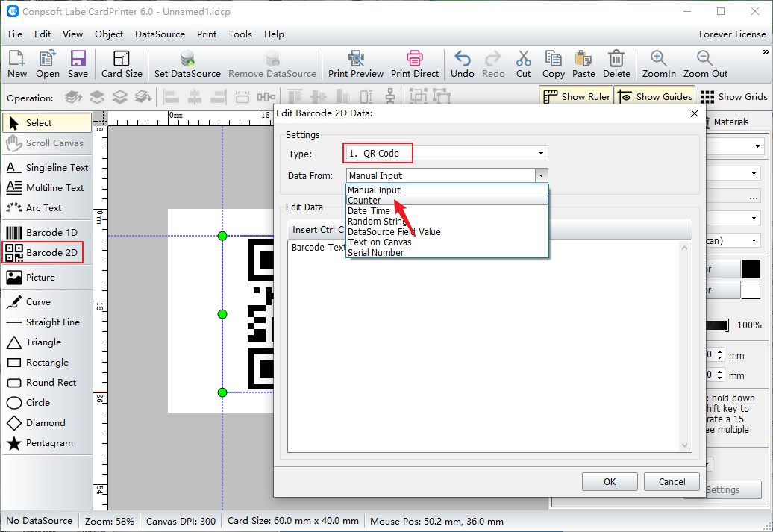Click the Copy icon

[x=553, y=64]
